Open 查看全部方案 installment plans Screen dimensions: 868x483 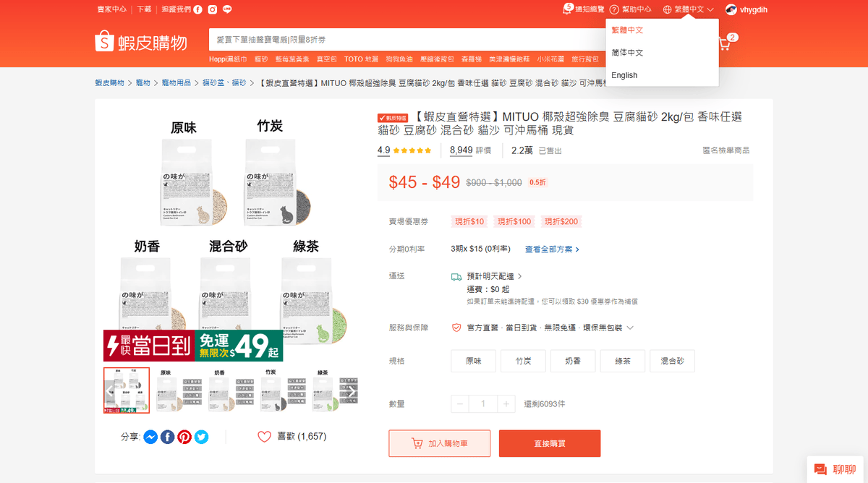552,249
